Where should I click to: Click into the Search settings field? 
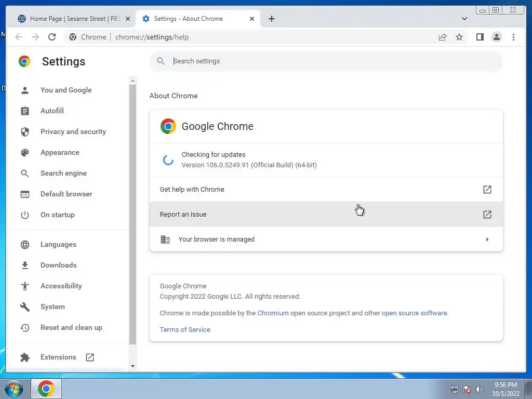point(326,61)
